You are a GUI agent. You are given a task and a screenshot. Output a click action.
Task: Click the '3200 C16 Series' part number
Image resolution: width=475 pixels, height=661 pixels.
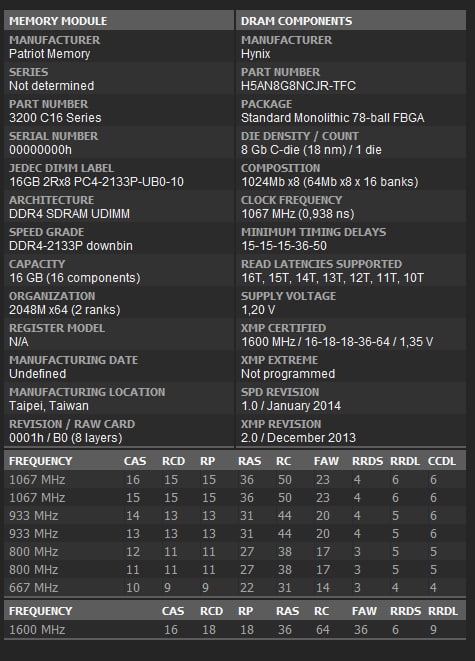click(x=55, y=118)
